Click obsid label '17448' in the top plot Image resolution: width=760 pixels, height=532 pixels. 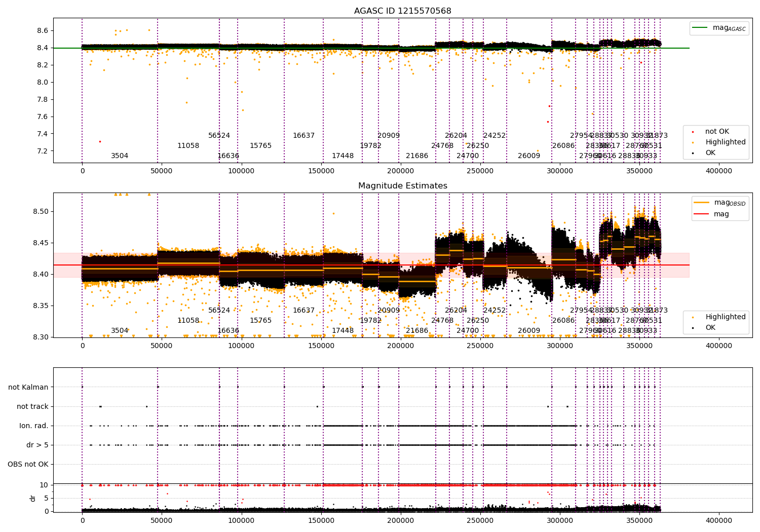coord(343,156)
